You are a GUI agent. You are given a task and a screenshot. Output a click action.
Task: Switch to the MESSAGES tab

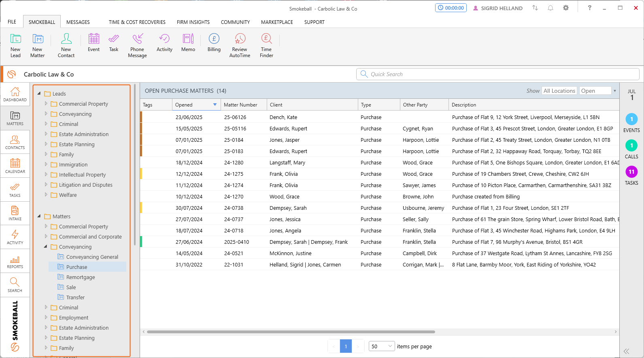78,22
